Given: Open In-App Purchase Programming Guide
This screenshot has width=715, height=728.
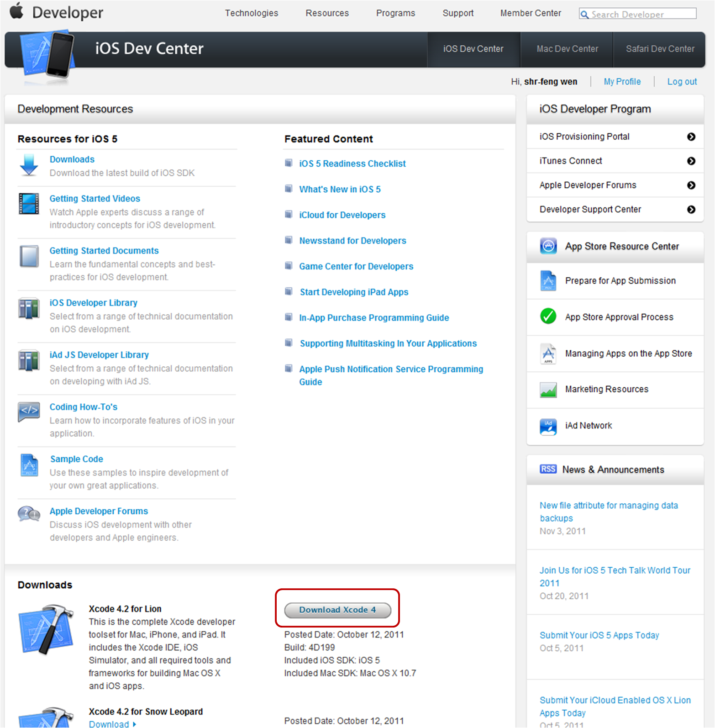Looking at the screenshot, I should 374,318.
